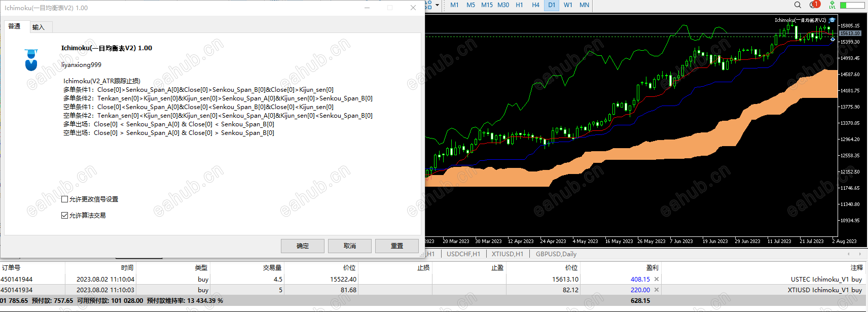Open the account notifications icon with red badge
The image size is (868, 312).
click(815, 5)
